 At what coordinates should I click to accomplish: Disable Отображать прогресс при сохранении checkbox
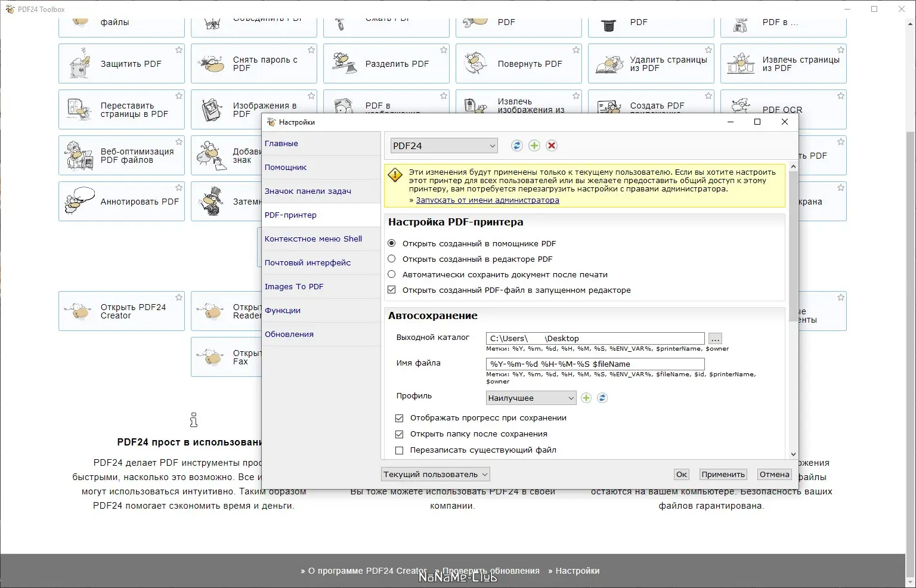400,418
